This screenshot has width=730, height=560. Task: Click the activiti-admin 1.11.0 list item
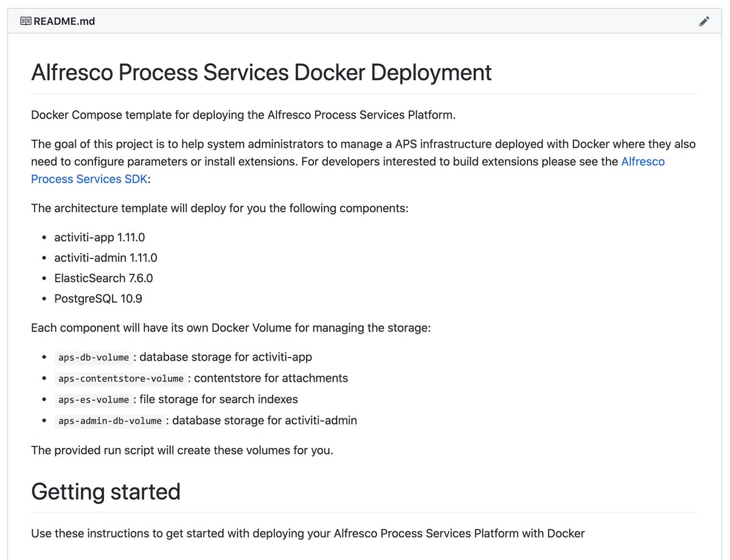[106, 258]
